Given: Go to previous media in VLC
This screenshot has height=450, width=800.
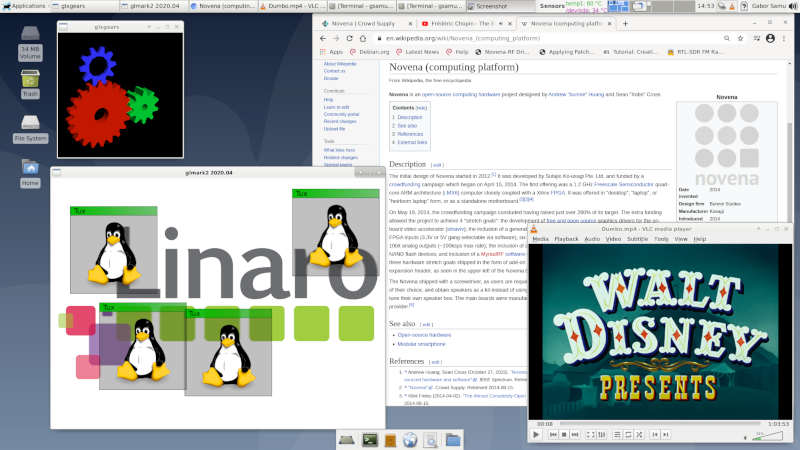Looking at the screenshot, I should pyautogui.click(x=553, y=435).
